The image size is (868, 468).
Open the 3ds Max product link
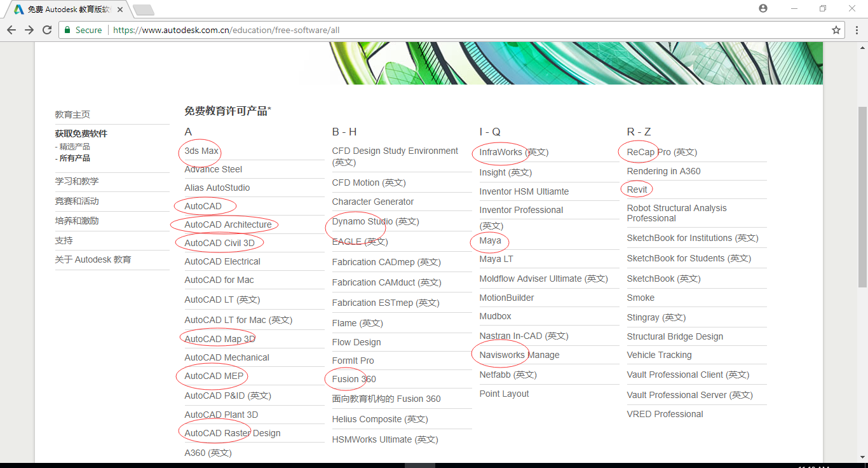pyautogui.click(x=201, y=151)
